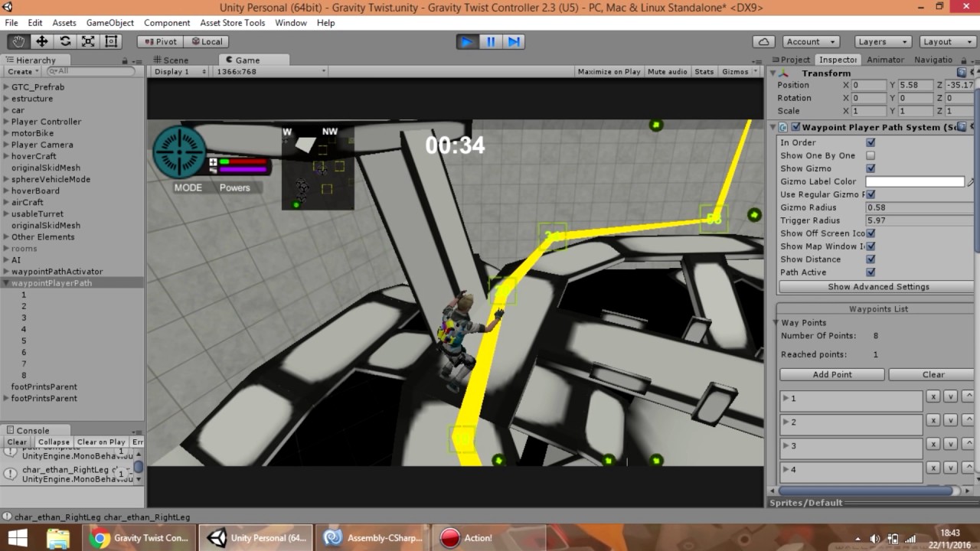Open the cloud services icon
This screenshot has width=980, height=551.
point(763,41)
